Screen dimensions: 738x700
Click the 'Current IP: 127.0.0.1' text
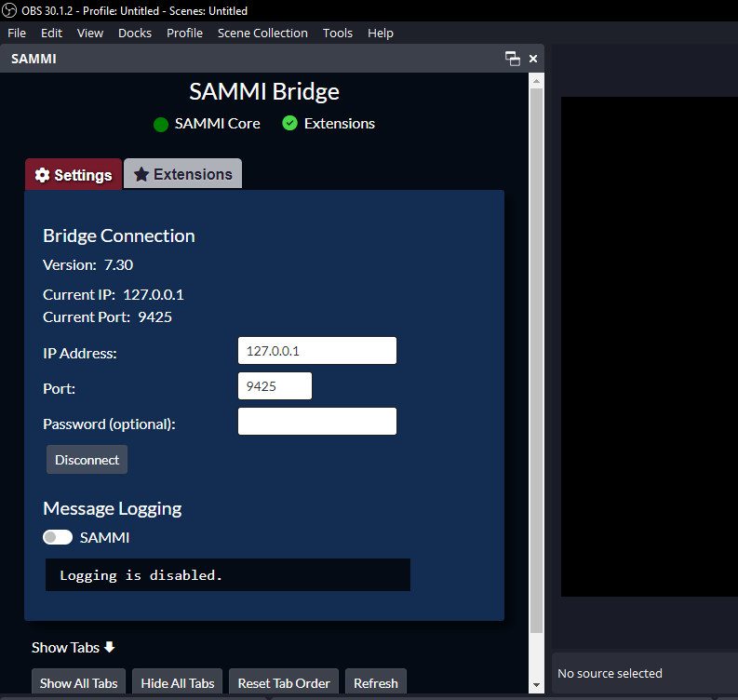pos(114,295)
